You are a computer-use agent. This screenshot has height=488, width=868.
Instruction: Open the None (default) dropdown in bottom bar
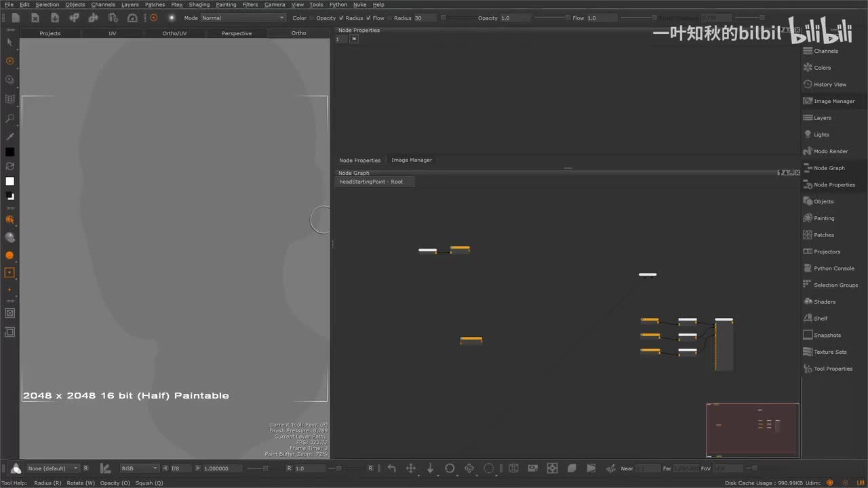(53, 468)
